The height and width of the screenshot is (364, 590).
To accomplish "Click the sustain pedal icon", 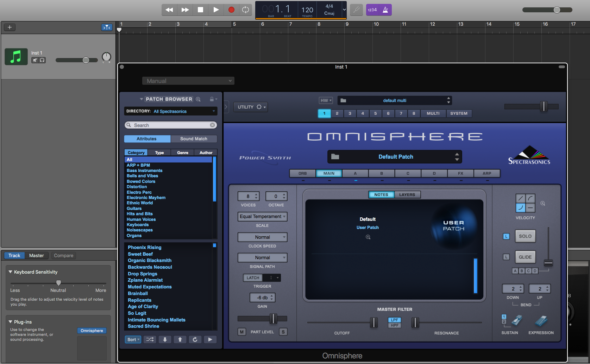I will tap(516, 321).
